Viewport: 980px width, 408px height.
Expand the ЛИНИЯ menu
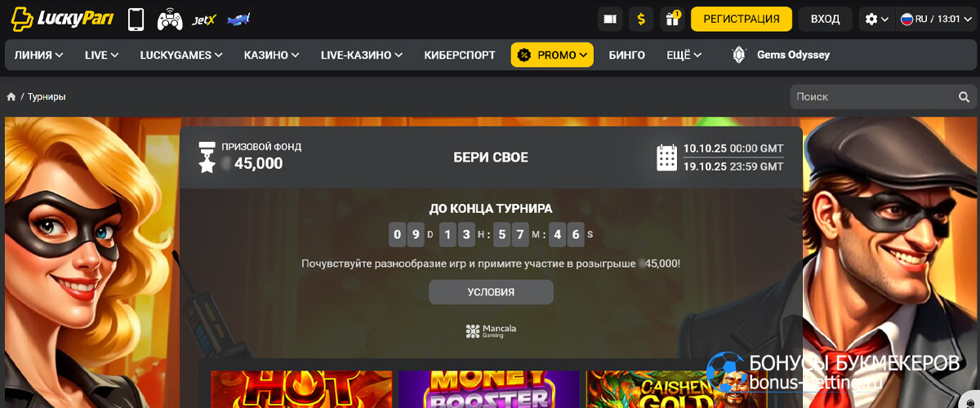[x=39, y=55]
